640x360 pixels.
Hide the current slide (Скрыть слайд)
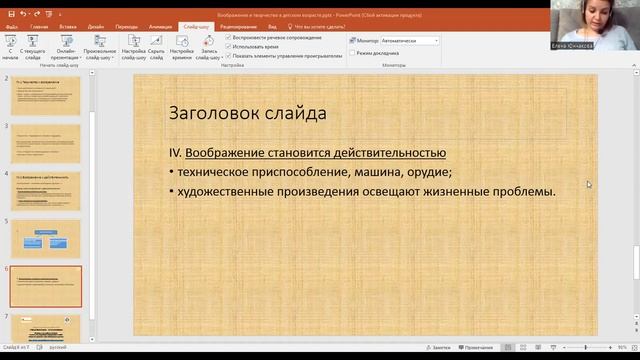156,47
